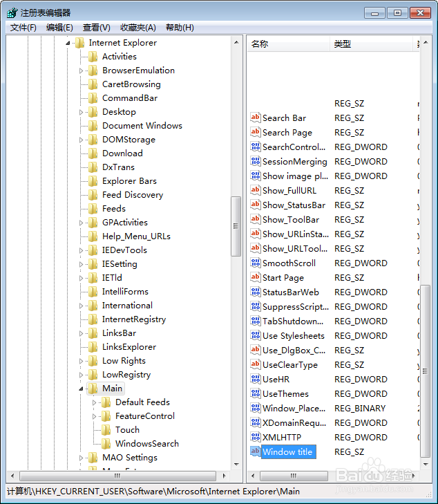The image size is (438, 504).
Task: Click the Window title string icon
Action: tap(256, 451)
